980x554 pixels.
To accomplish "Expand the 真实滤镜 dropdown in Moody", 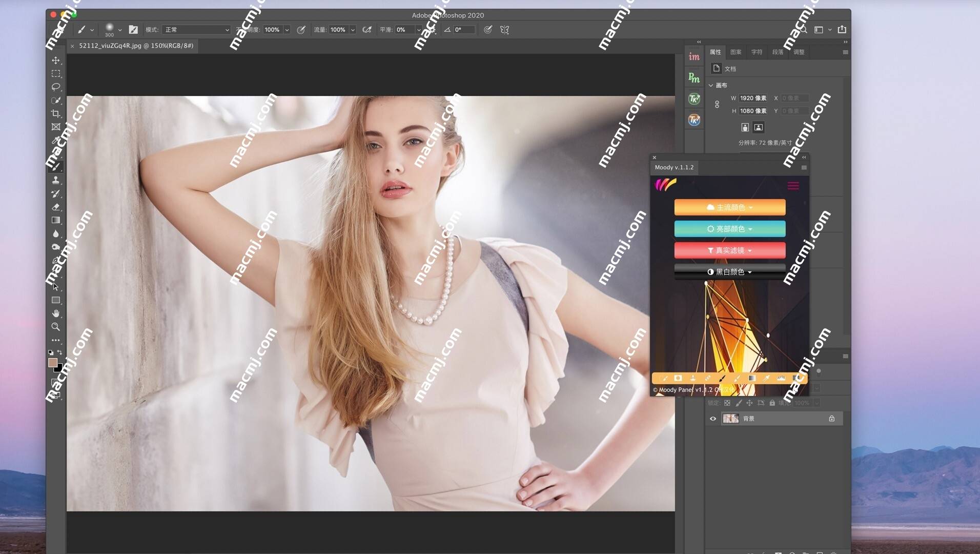I will pos(730,250).
